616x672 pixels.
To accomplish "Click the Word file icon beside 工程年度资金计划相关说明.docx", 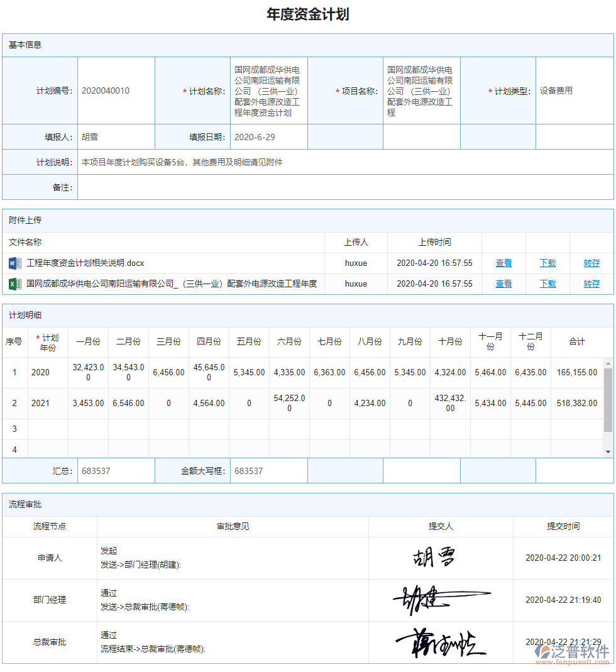I will click(14, 263).
